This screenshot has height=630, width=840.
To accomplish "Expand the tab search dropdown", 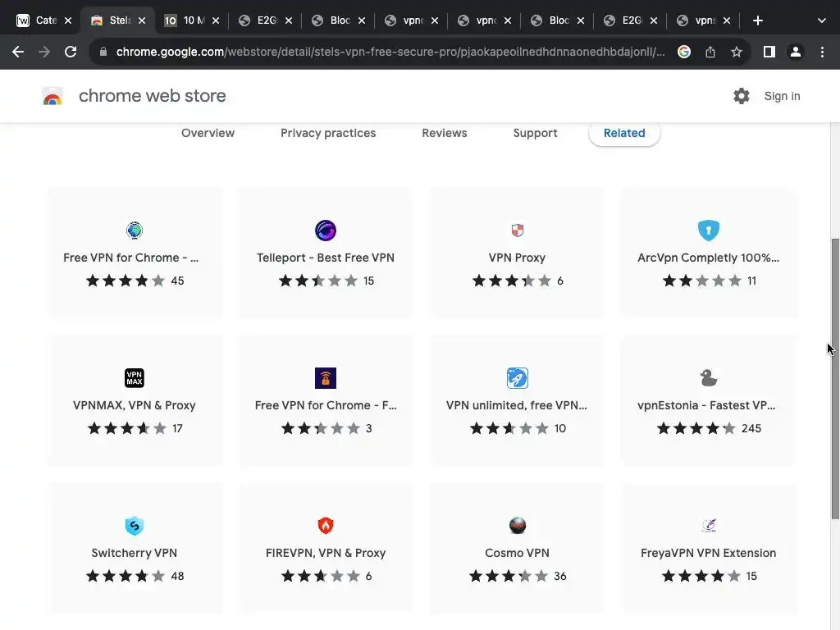I will coord(822,21).
